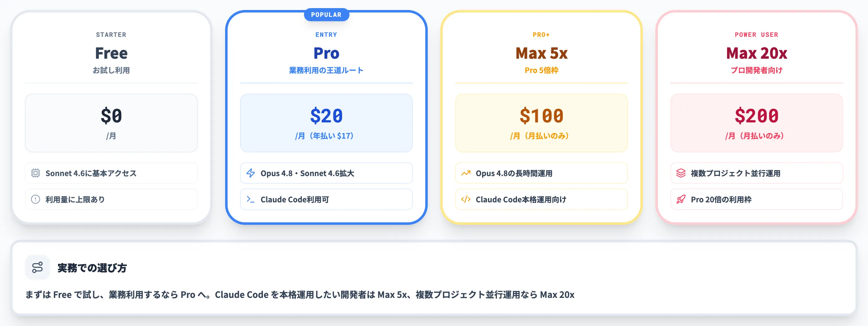Viewport: 868px width, 326px height.
Task: Click the 複数プロジェクト並行運用 feature text
Action: 735,173
